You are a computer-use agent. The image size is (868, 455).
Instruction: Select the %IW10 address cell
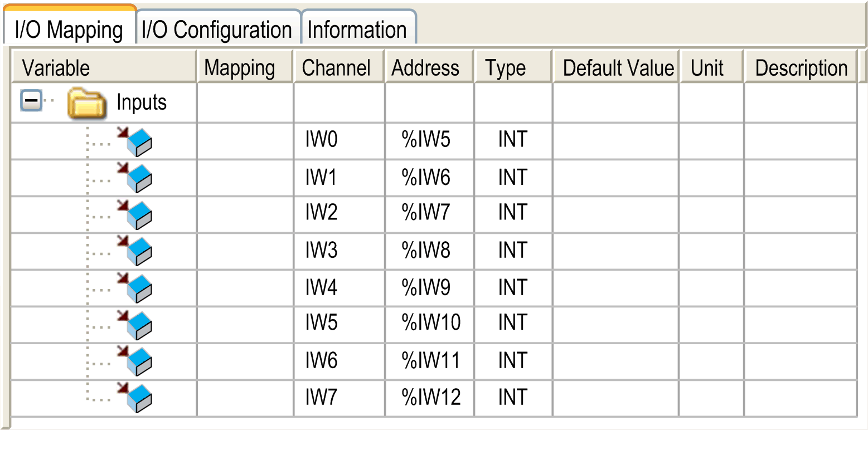pos(429,324)
